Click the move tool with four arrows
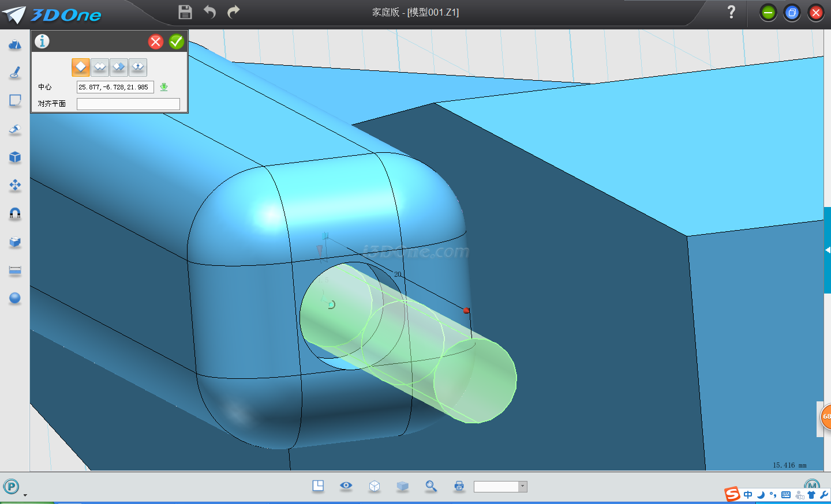The height and width of the screenshot is (504, 831). click(15, 185)
